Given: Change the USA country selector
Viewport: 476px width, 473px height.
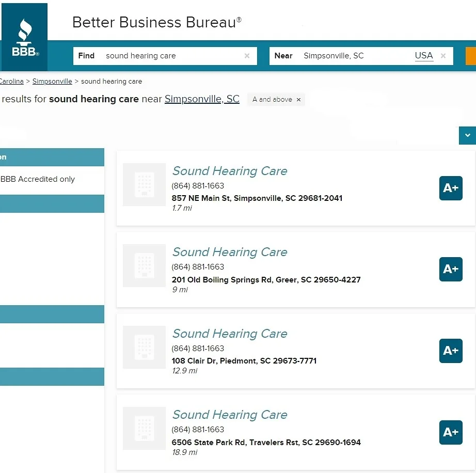Looking at the screenshot, I should pyautogui.click(x=424, y=56).
